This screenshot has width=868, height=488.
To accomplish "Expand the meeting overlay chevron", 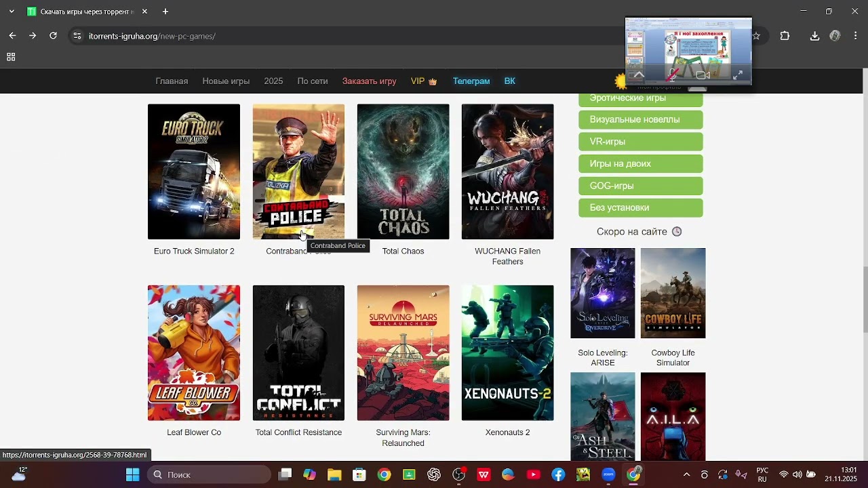I will click(639, 75).
